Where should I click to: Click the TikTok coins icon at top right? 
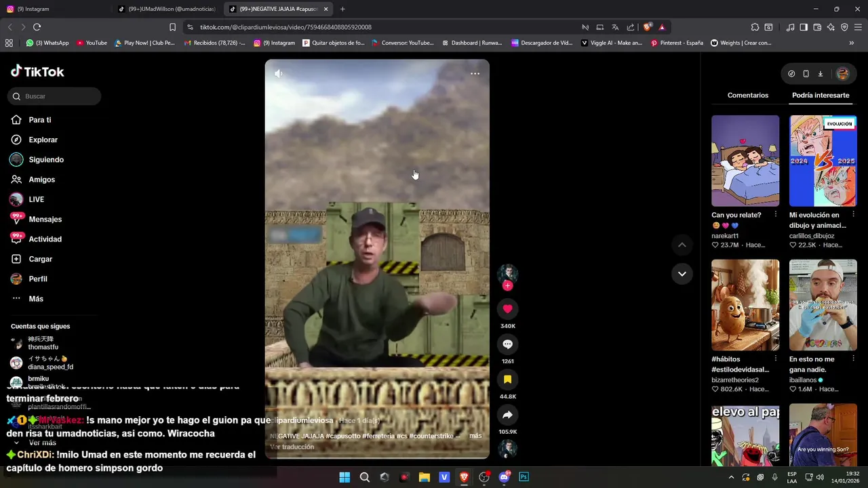click(791, 74)
